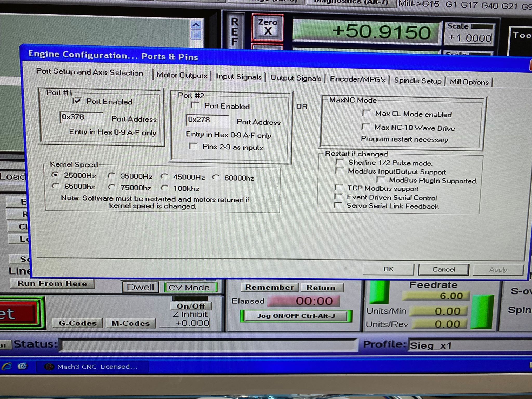The image size is (532, 399).
Task: Select 100khz kernel speed radio button
Action: tap(164, 188)
